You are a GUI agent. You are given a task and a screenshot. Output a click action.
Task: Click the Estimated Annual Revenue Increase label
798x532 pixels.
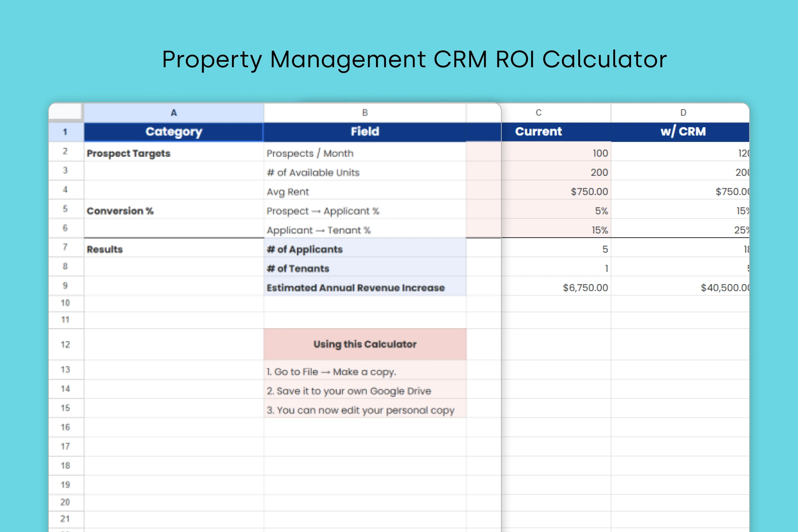[356, 287]
